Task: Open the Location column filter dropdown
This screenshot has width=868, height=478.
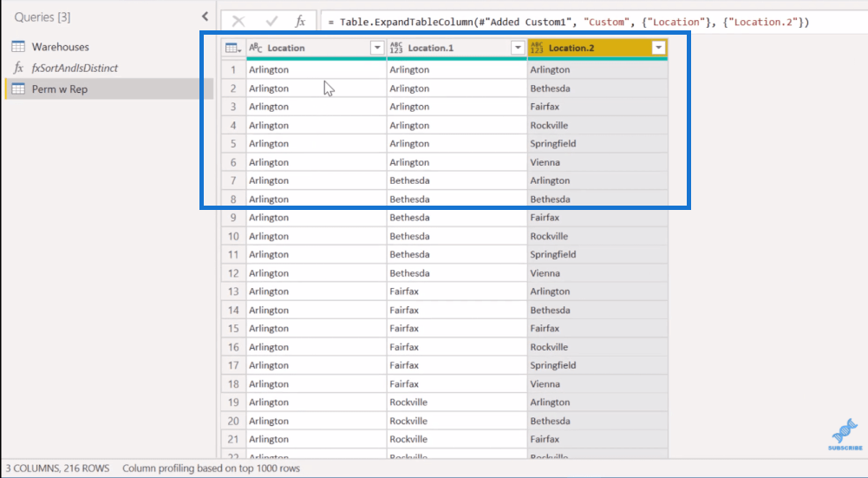Action: (x=377, y=49)
